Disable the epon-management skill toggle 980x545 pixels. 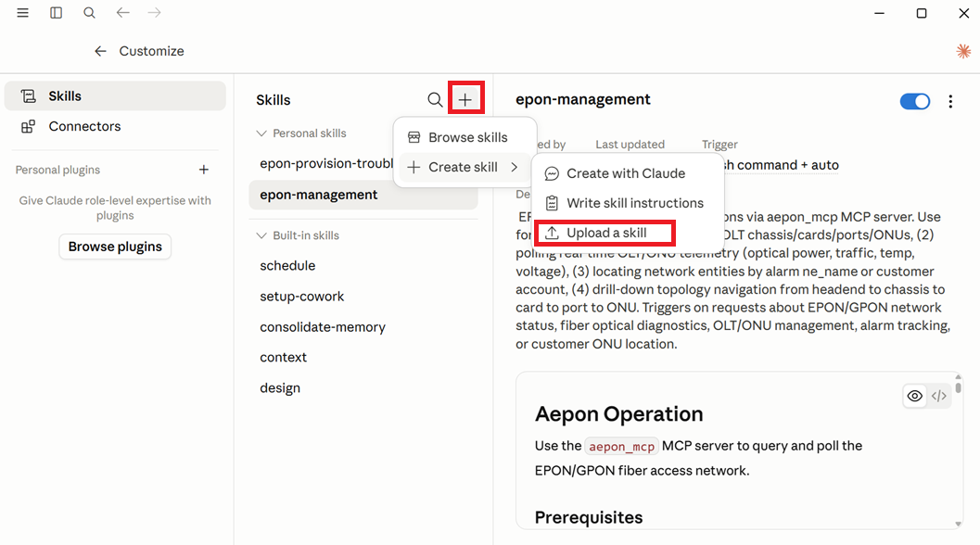[x=915, y=101]
